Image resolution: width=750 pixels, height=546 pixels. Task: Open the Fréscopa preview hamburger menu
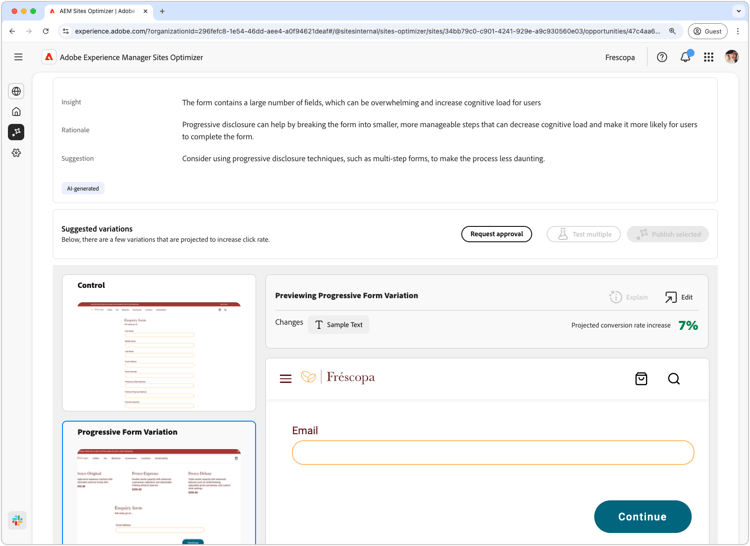[286, 379]
